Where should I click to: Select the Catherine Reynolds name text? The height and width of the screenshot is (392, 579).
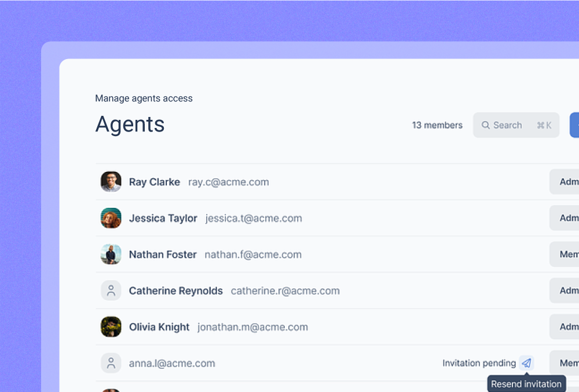point(175,291)
